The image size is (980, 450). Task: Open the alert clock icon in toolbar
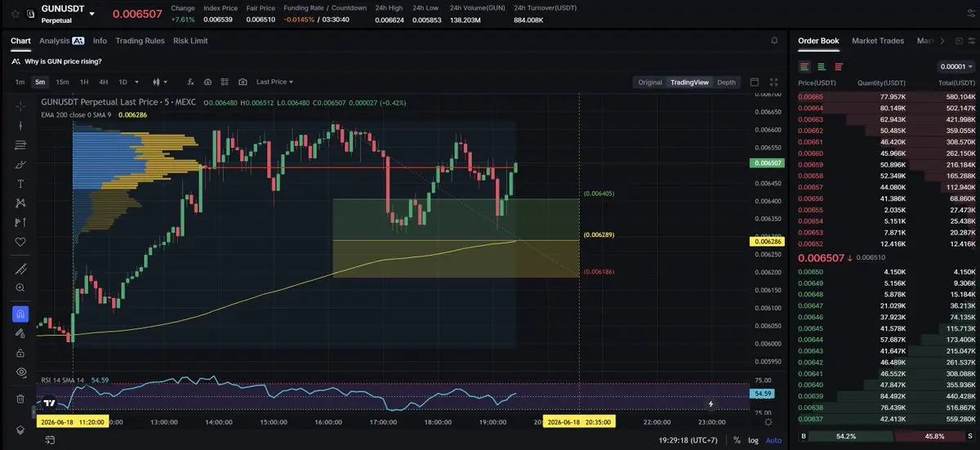tap(207, 82)
